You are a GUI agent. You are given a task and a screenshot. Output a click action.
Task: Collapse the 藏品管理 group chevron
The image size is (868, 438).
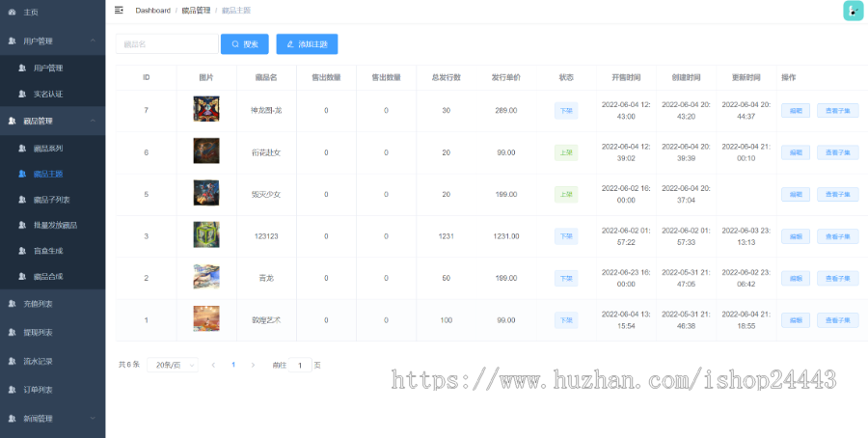point(93,121)
